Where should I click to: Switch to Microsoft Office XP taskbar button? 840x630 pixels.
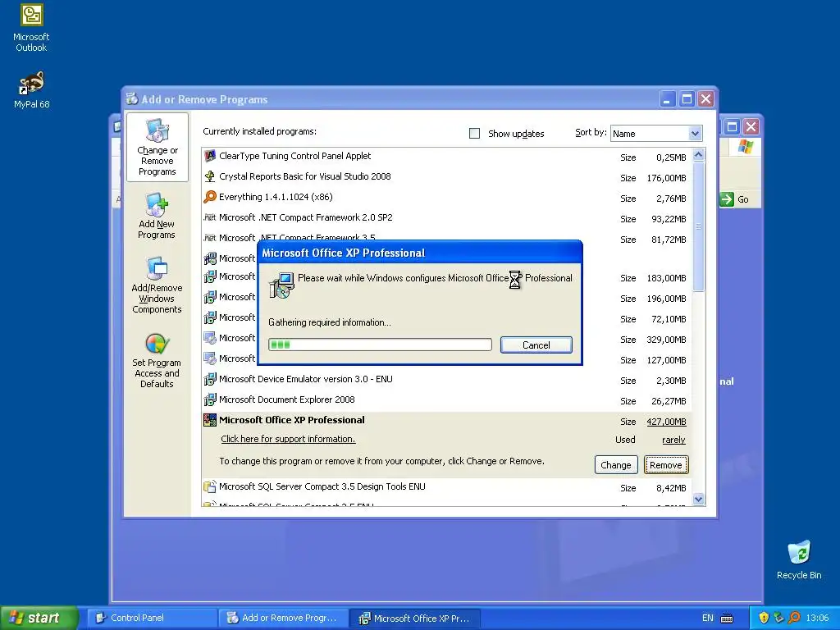[x=415, y=618]
